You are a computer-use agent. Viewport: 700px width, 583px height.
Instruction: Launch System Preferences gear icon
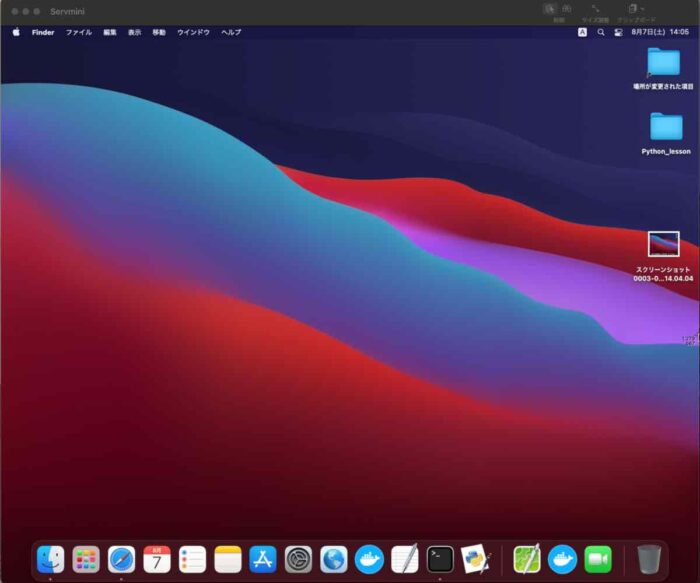click(298, 559)
